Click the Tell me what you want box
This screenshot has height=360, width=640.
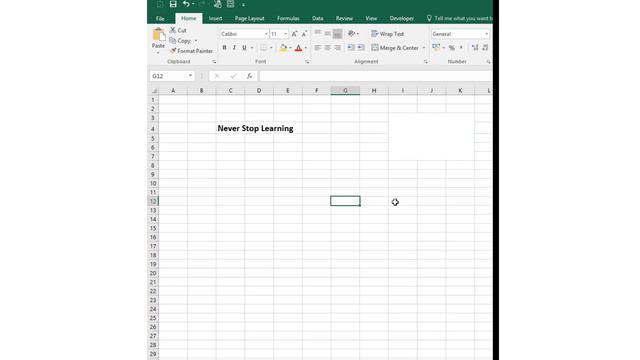click(x=460, y=18)
